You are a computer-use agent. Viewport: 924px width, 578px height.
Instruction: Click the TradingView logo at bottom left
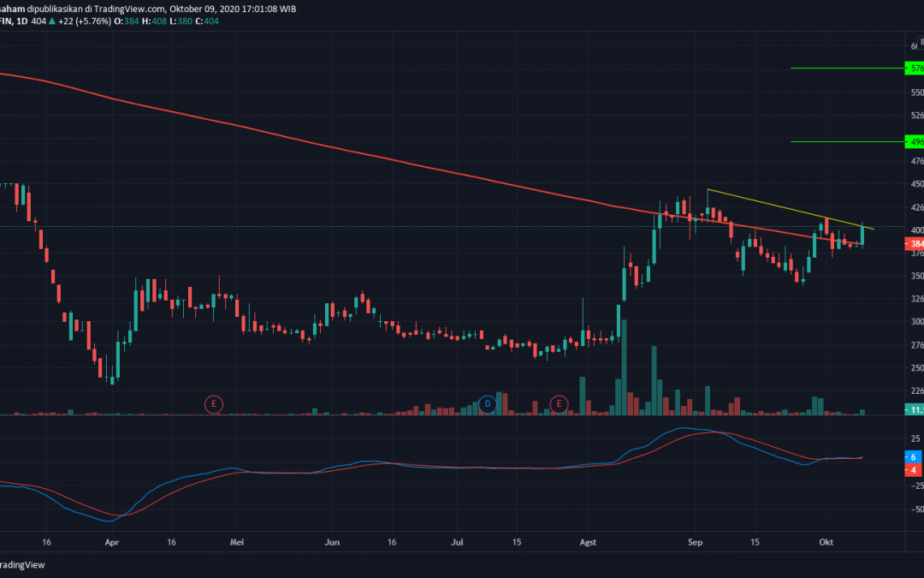tap(21, 564)
